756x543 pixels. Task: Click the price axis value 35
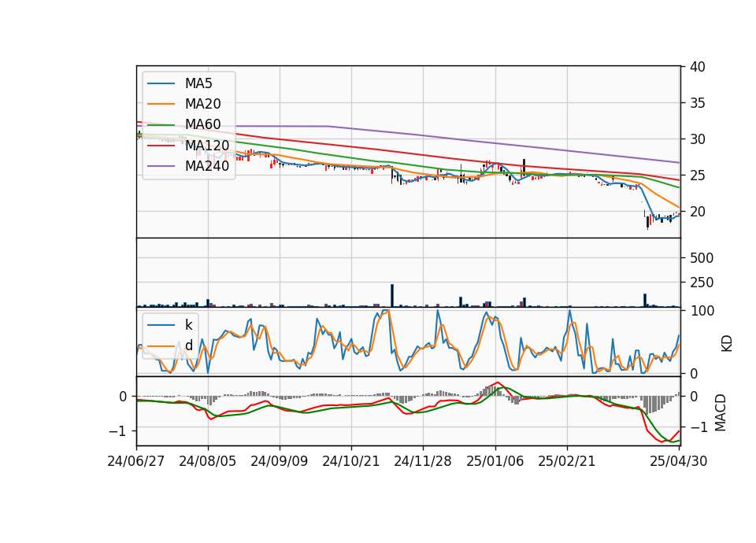(697, 103)
